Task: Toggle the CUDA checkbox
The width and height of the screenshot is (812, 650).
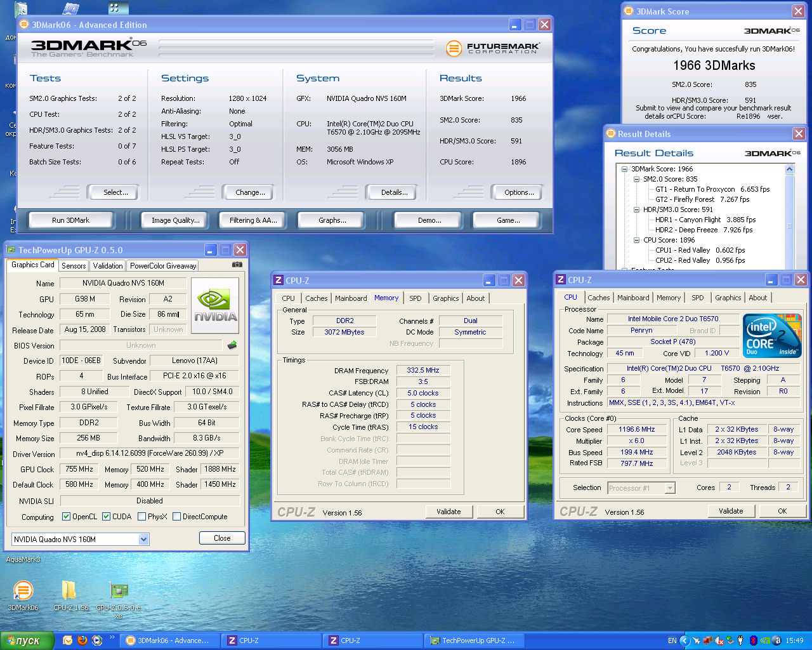Action: point(106,516)
